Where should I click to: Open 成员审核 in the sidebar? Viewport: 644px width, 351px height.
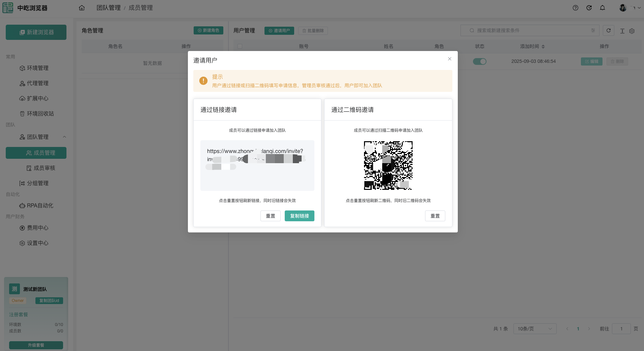click(x=44, y=168)
